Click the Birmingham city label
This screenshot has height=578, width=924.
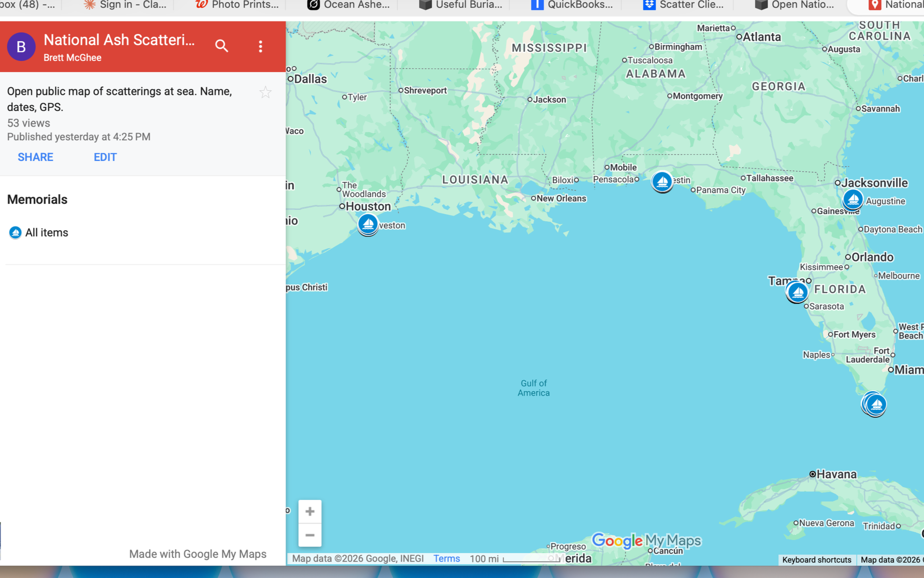[x=678, y=47]
